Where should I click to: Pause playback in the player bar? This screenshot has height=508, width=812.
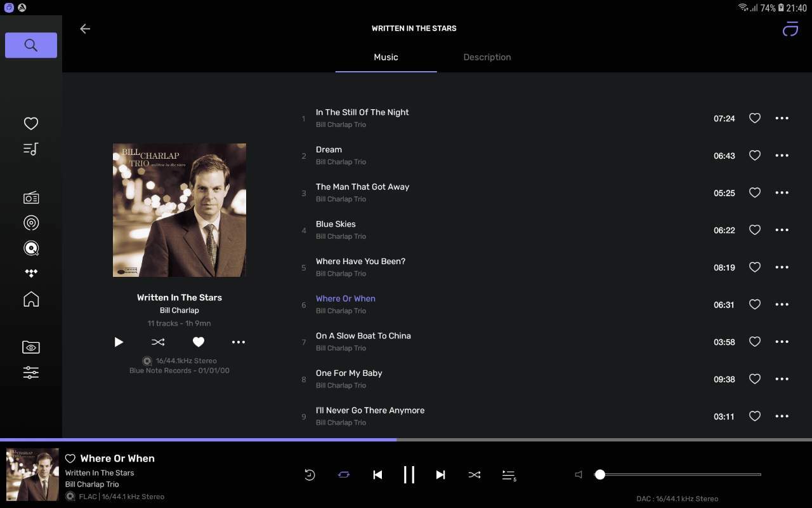coord(409,474)
